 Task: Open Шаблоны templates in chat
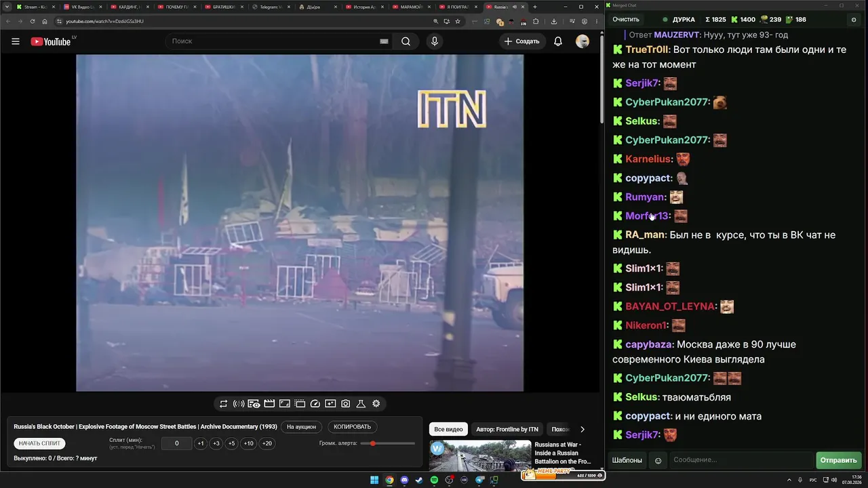[x=627, y=460]
